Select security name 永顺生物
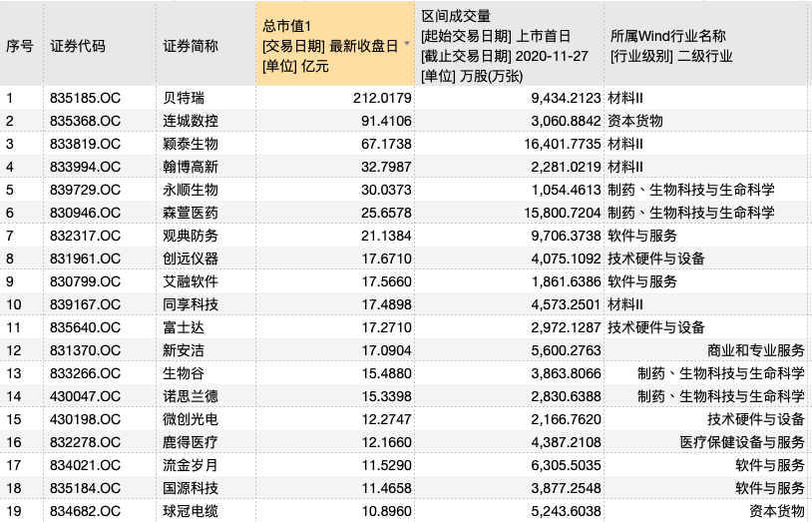Screen dimensions: 812x522 [191, 190]
